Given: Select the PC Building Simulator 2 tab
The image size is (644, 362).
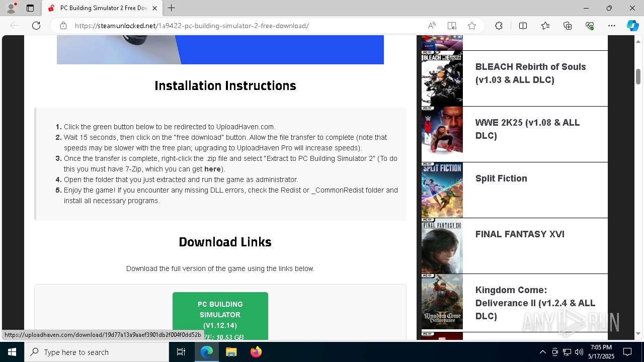Looking at the screenshot, I should (102, 8).
